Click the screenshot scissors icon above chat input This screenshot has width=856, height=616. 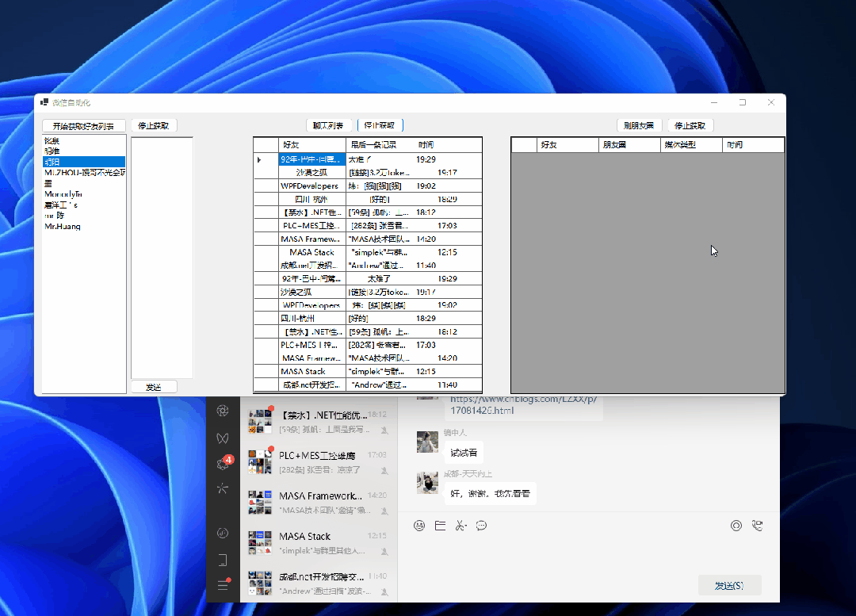(x=460, y=525)
